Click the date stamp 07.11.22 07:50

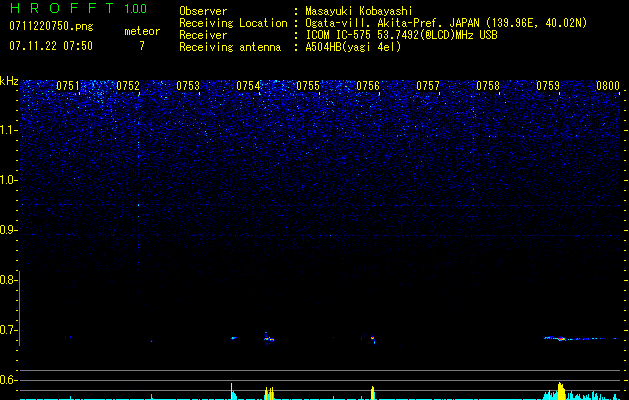tap(51, 46)
